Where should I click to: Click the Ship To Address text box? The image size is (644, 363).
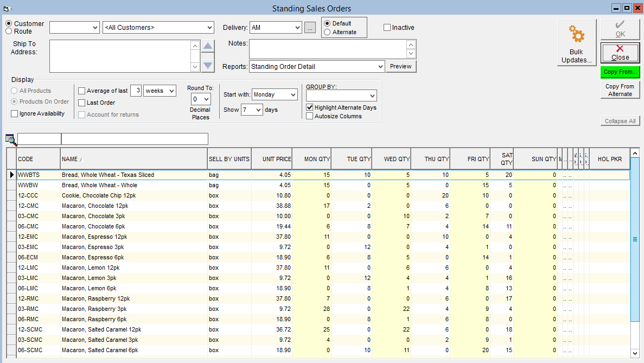pyautogui.click(x=120, y=56)
